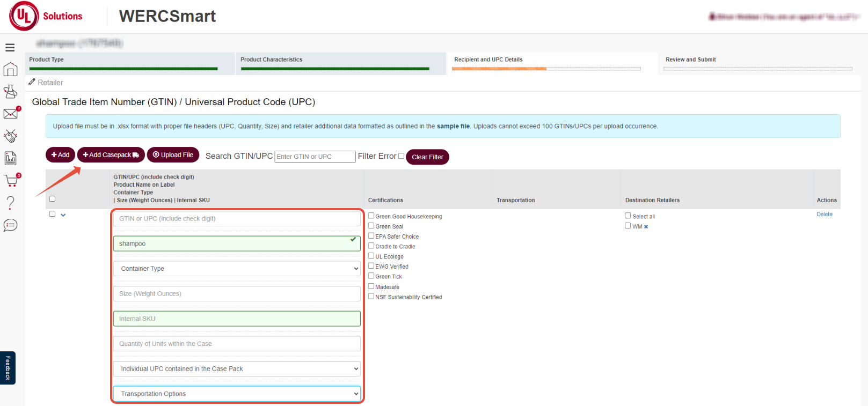Tick the header select-all rows checkbox
This screenshot has height=406, width=868.
point(52,198)
